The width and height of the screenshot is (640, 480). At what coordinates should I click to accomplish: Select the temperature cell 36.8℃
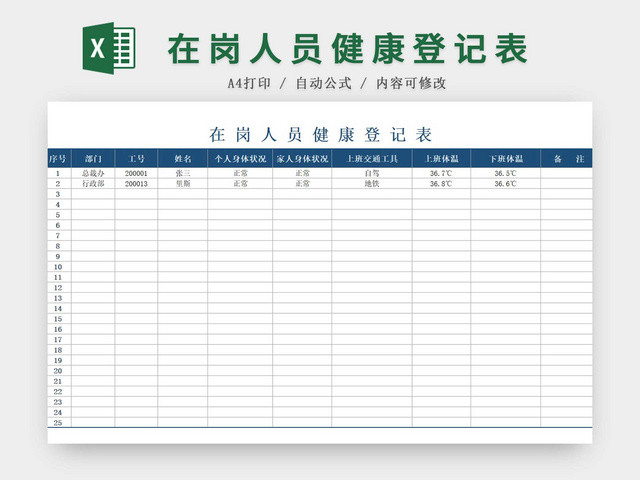point(441,184)
